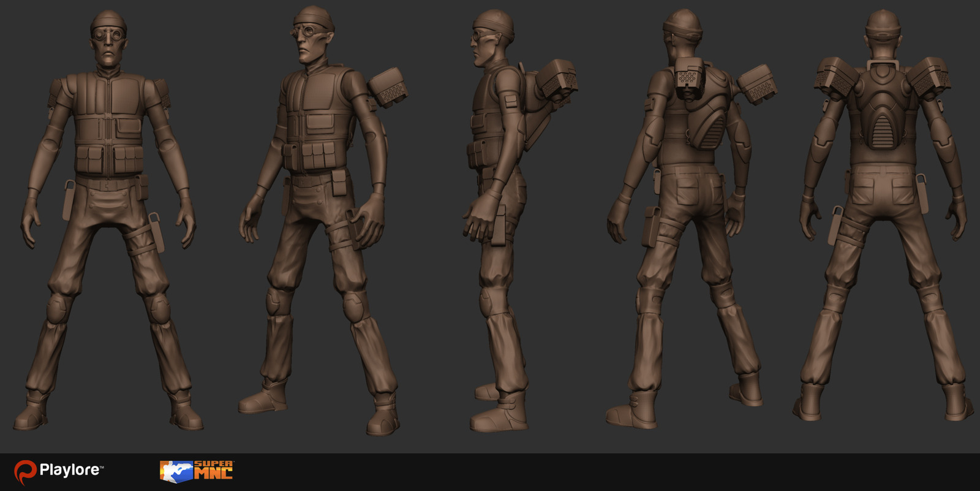Open the Super MNC logo
980x491 pixels.
[196, 471]
